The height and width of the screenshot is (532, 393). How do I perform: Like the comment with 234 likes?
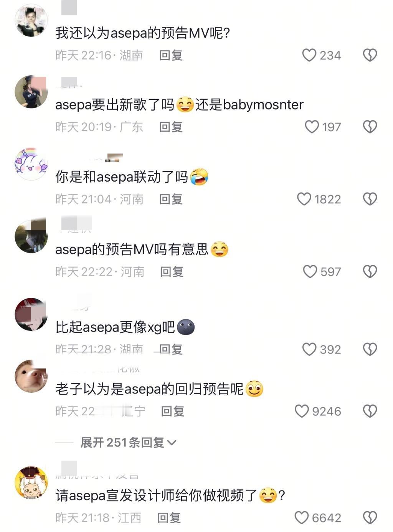point(309,55)
